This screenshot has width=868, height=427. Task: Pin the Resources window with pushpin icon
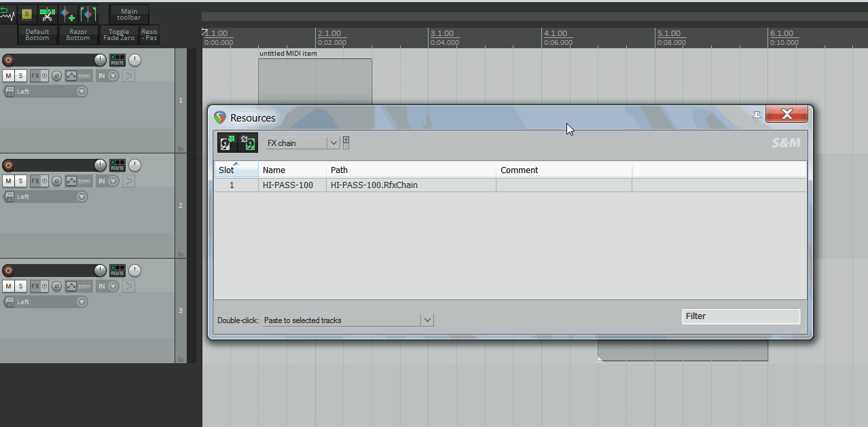[757, 116]
